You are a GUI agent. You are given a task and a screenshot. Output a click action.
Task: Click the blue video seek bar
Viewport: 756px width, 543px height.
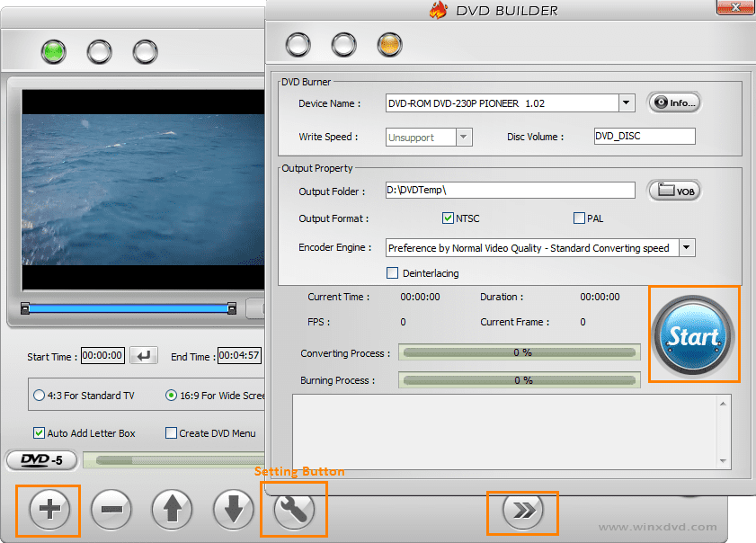[x=129, y=308]
